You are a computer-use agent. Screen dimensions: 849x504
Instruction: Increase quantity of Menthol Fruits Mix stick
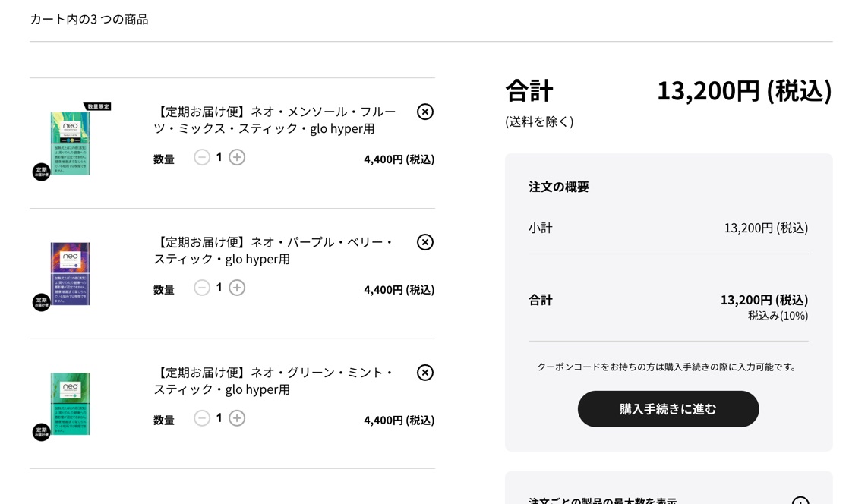pos(237,157)
